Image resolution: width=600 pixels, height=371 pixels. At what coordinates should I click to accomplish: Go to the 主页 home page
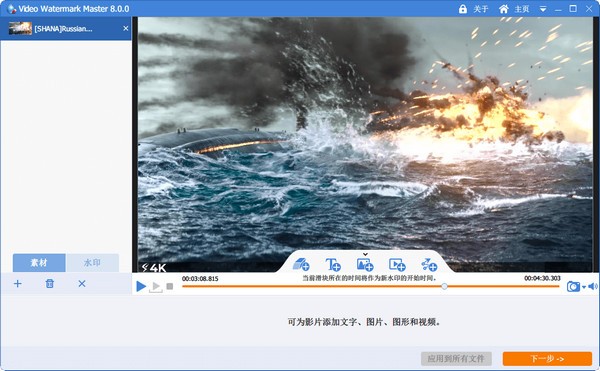tap(522, 9)
